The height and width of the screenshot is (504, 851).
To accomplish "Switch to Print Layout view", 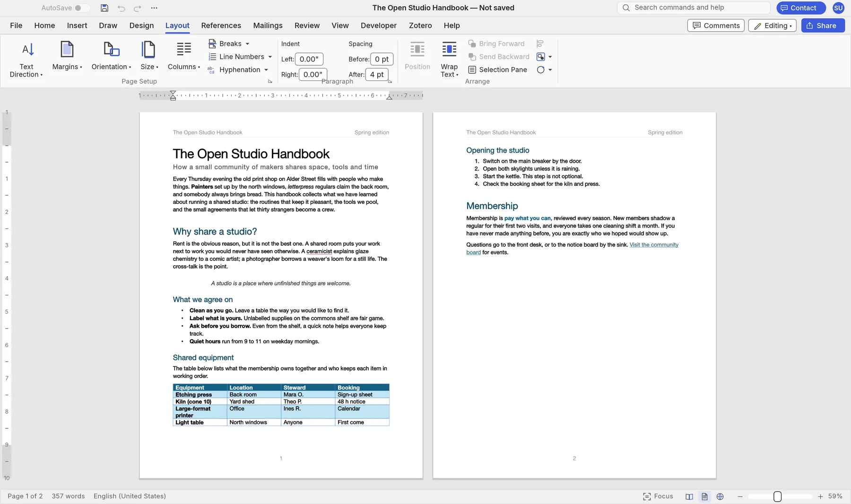I will (704, 496).
